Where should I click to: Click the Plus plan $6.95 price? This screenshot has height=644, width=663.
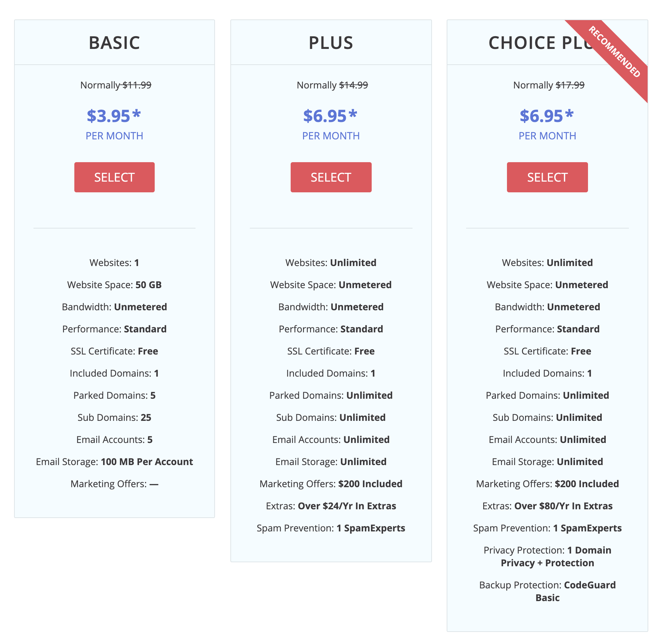pyautogui.click(x=330, y=116)
